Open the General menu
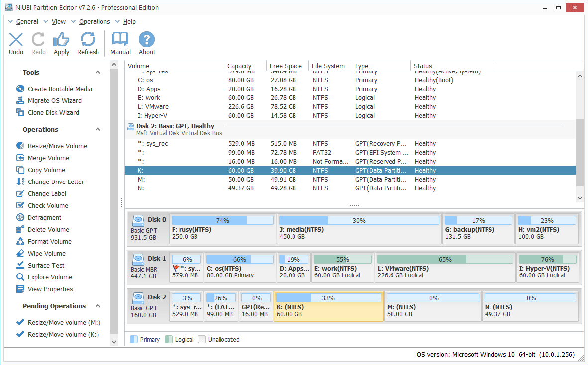The height and width of the screenshot is (365, 588). point(27,22)
